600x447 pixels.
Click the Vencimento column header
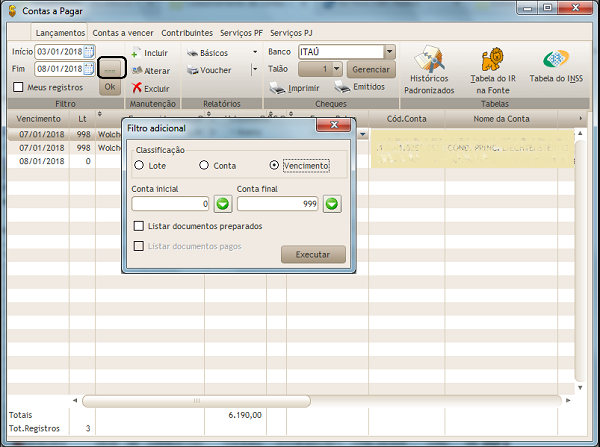(38, 119)
